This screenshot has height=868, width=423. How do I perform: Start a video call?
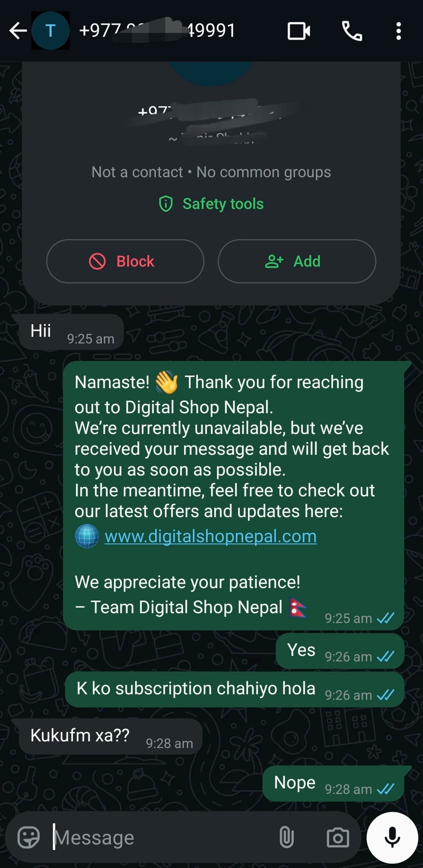[299, 31]
